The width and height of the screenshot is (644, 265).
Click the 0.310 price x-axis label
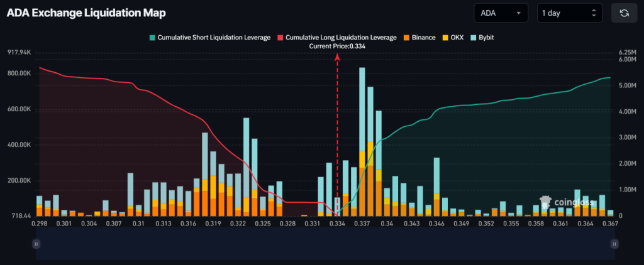pyautogui.click(x=138, y=224)
